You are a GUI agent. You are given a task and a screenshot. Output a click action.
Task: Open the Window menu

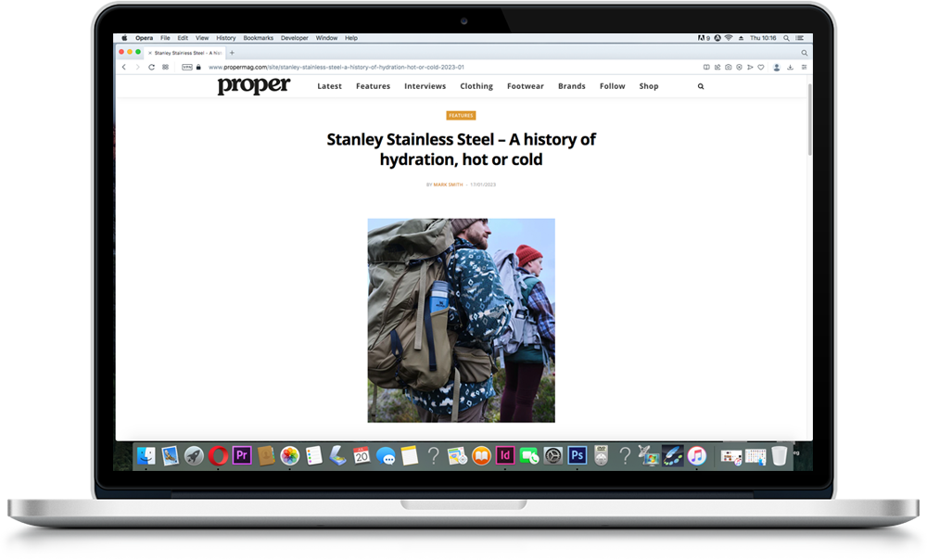tap(326, 38)
